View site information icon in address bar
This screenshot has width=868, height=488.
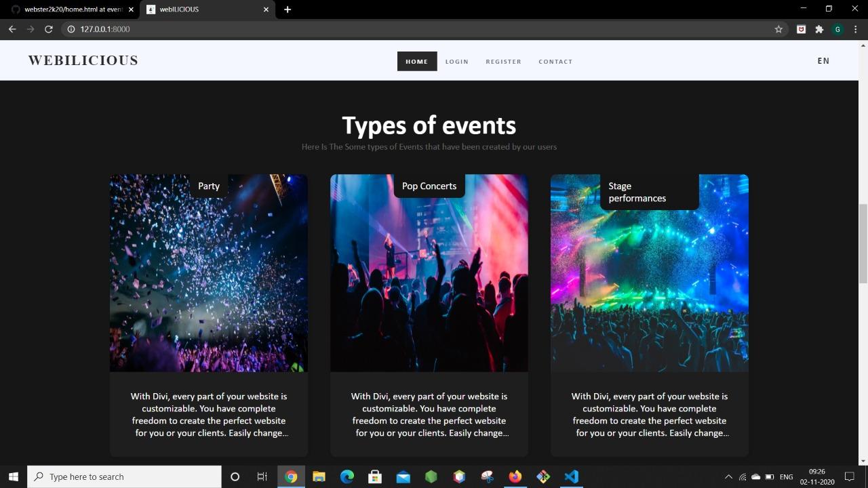click(71, 29)
